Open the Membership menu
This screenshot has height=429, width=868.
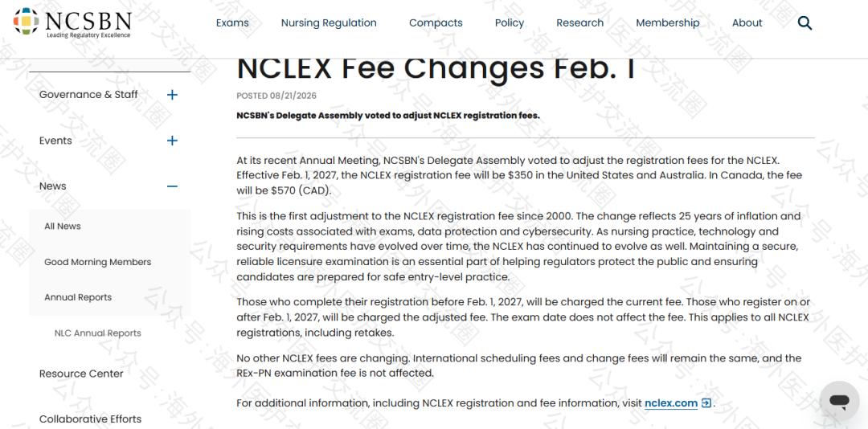tap(668, 23)
